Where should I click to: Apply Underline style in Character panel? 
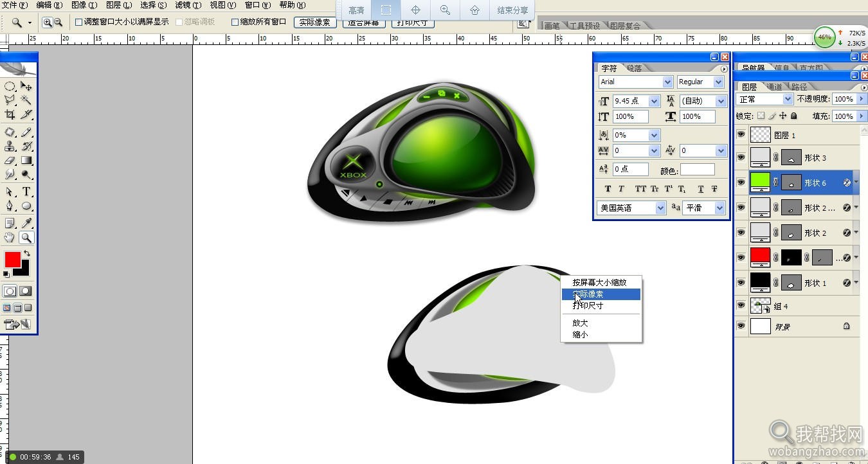click(x=701, y=189)
